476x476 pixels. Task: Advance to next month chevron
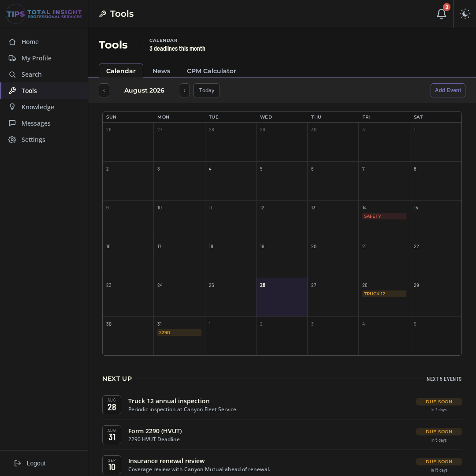pos(185,90)
